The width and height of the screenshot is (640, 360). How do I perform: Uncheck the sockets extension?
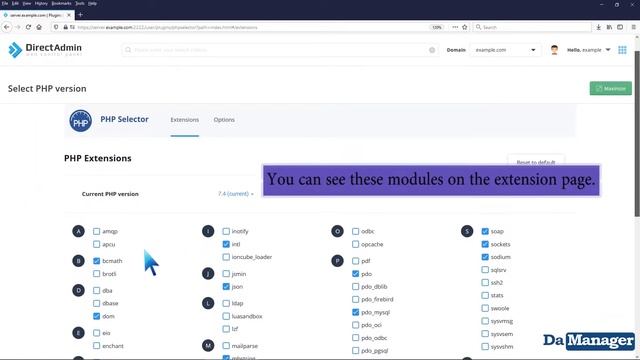point(485,244)
